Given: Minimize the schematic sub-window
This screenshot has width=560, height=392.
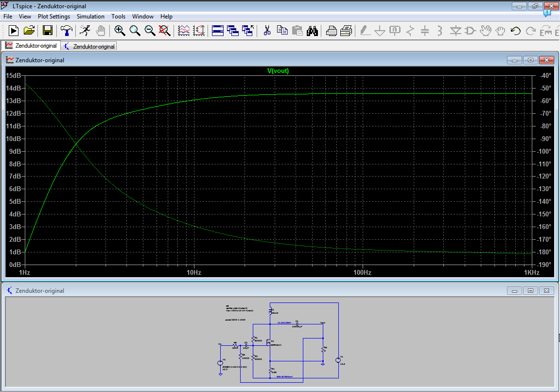Looking at the screenshot, I should (x=515, y=291).
